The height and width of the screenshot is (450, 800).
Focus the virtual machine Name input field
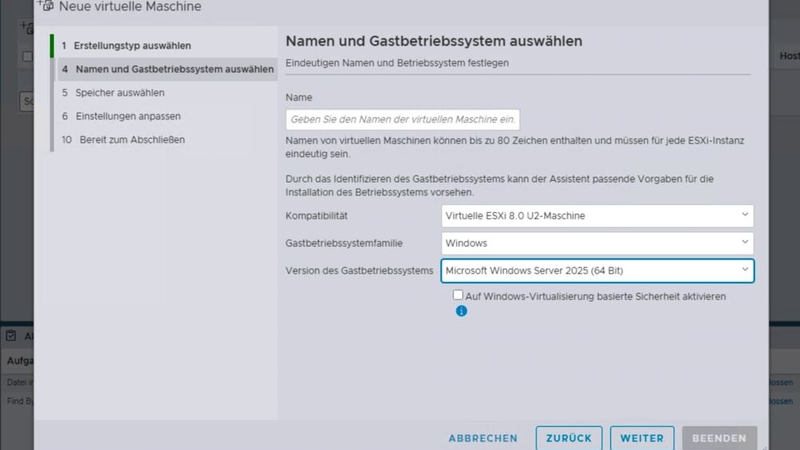click(x=403, y=119)
